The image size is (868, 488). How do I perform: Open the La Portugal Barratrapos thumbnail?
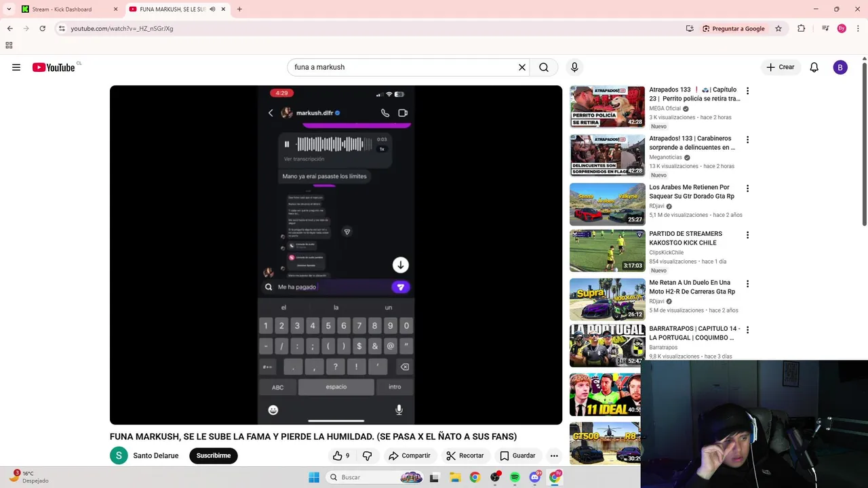click(x=608, y=346)
